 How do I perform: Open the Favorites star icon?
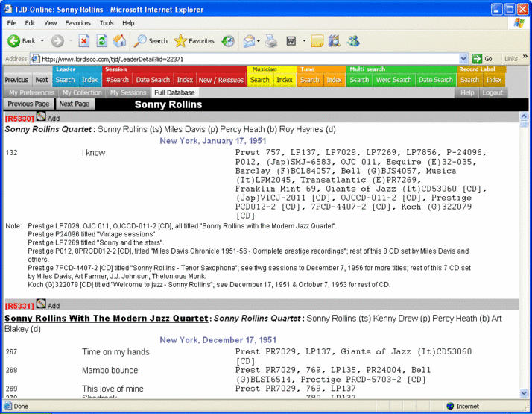pos(180,41)
